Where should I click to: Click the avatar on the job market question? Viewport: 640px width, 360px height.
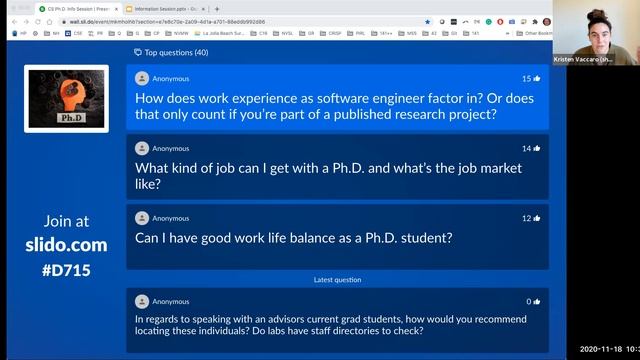coord(142,148)
